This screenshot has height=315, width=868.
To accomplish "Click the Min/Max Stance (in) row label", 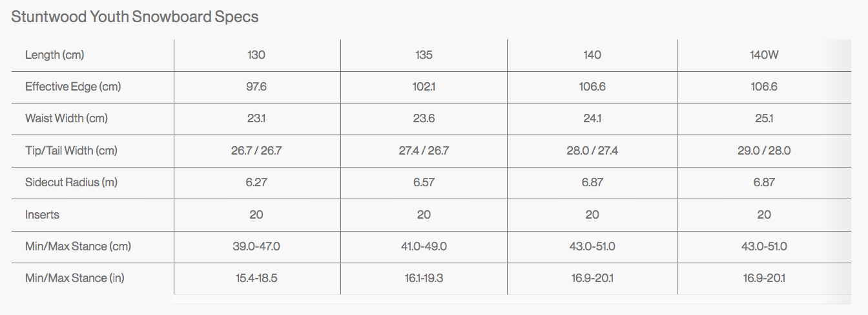I will (x=74, y=278).
